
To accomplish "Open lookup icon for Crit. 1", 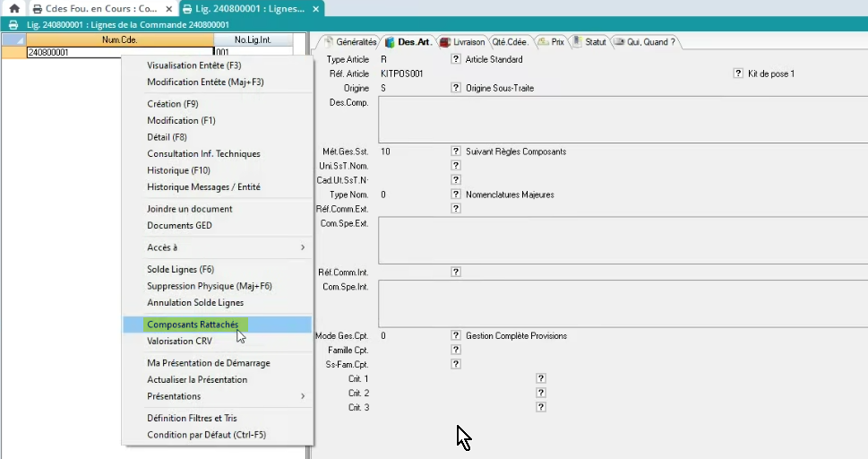I will point(541,378).
